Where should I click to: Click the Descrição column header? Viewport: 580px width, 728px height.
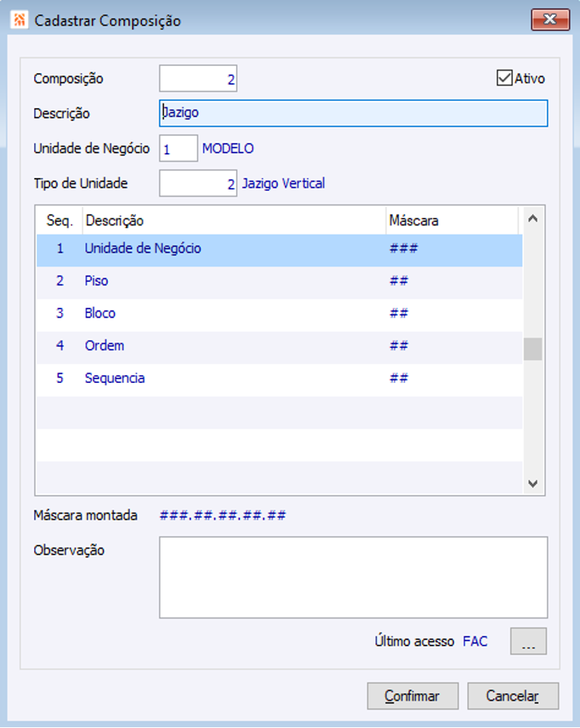[233, 221]
